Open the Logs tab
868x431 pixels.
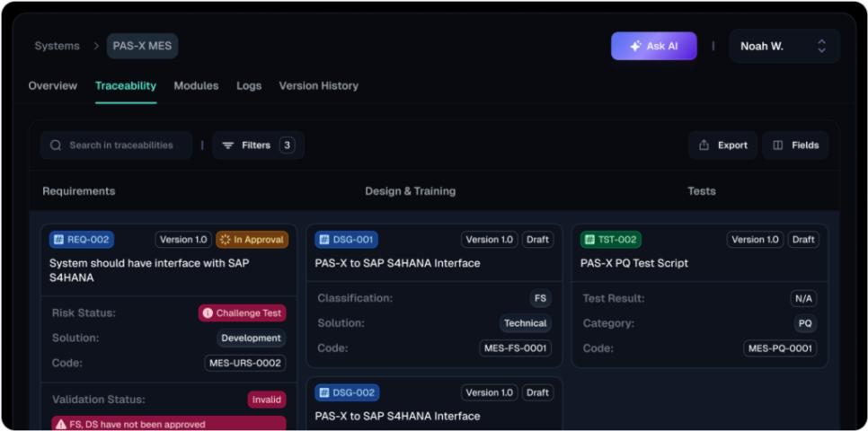[249, 86]
